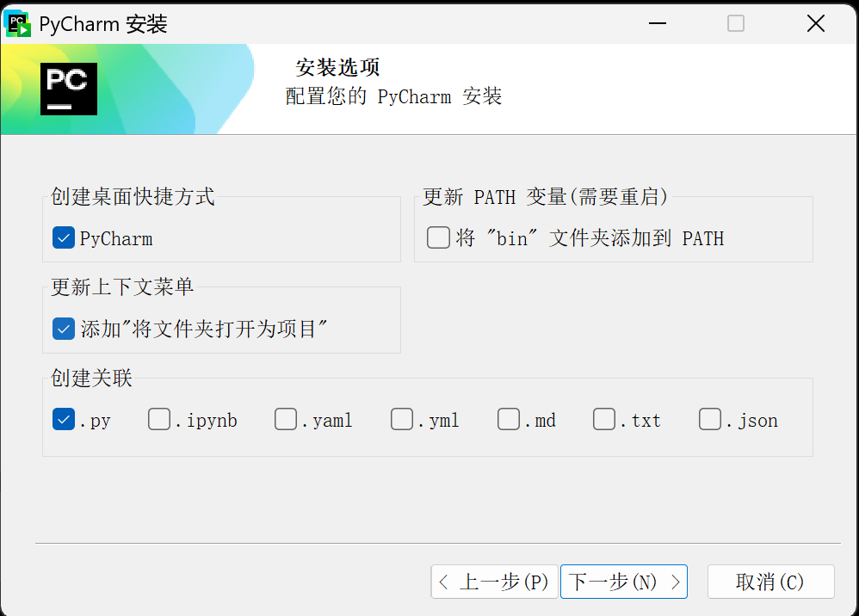Check the .txt association box
Viewport: 859px width, 616px height.
(x=604, y=420)
